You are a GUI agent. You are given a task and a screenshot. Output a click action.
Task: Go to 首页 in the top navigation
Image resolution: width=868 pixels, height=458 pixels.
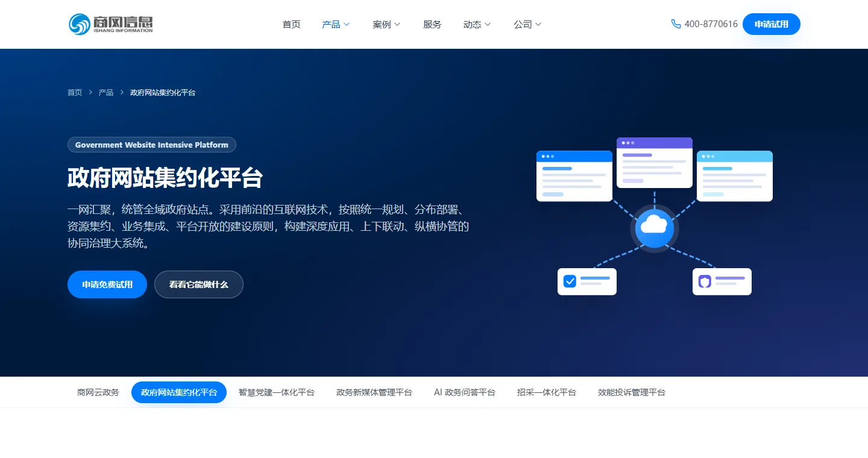pos(291,24)
